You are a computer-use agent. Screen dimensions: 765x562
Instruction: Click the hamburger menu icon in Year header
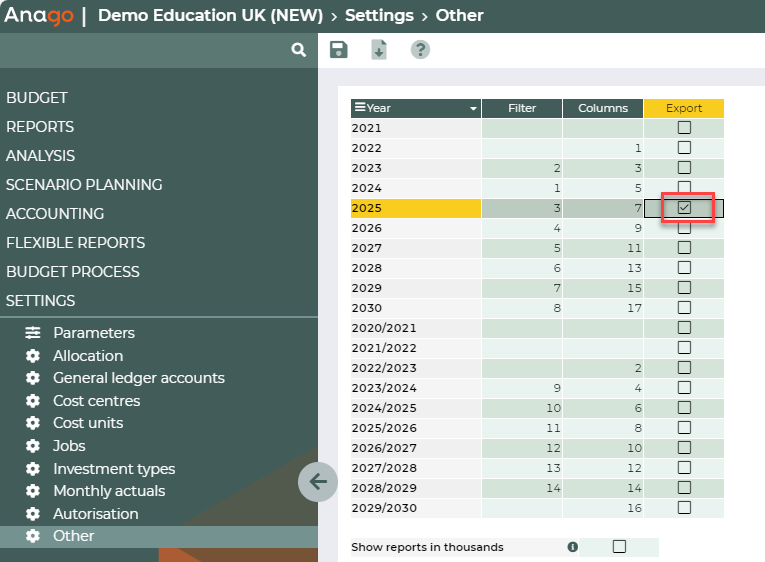pos(360,107)
